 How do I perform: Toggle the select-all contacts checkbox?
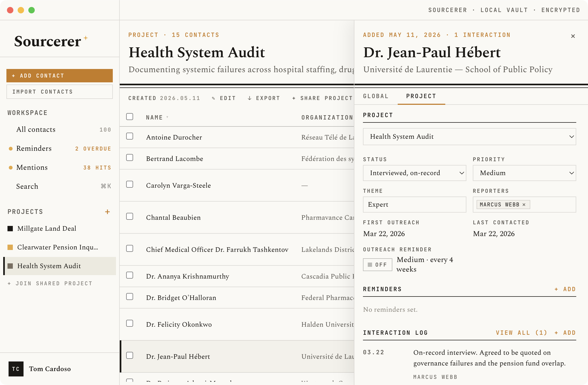[x=130, y=117]
